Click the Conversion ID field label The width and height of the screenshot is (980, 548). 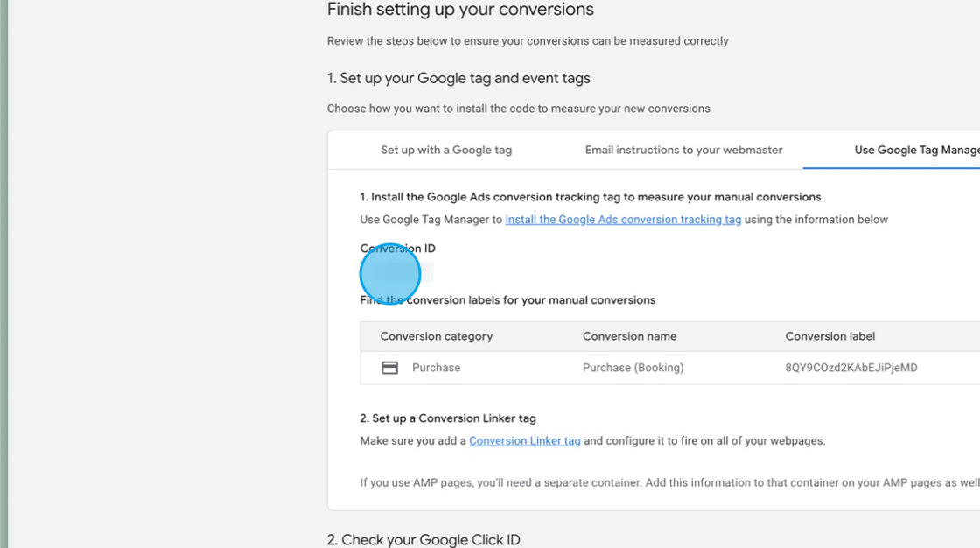(x=397, y=249)
